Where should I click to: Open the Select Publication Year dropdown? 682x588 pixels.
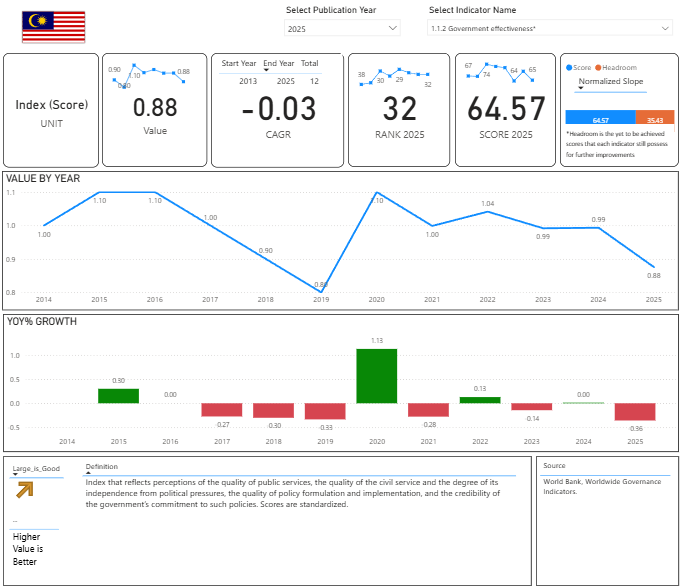tap(343, 30)
